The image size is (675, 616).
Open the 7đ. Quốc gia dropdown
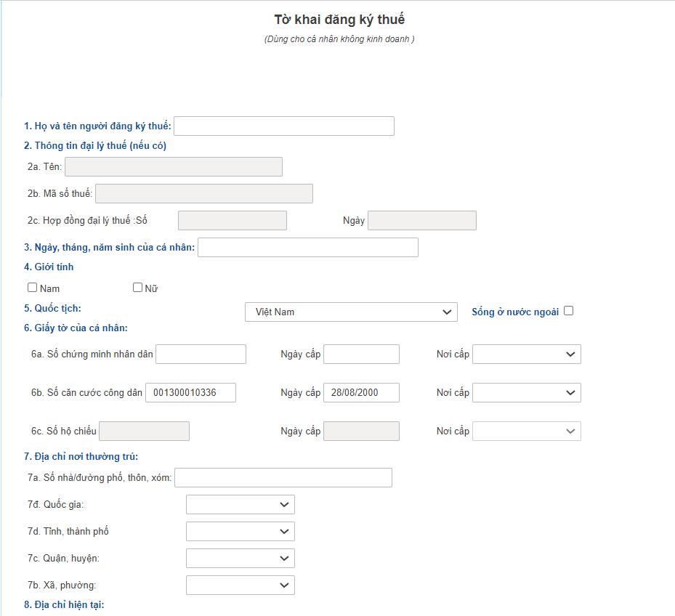(240, 504)
